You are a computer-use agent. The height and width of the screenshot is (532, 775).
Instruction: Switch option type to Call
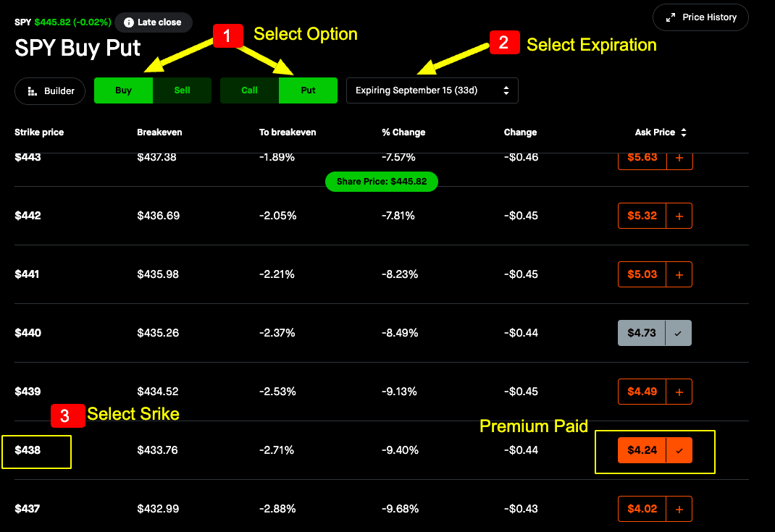click(x=249, y=90)
